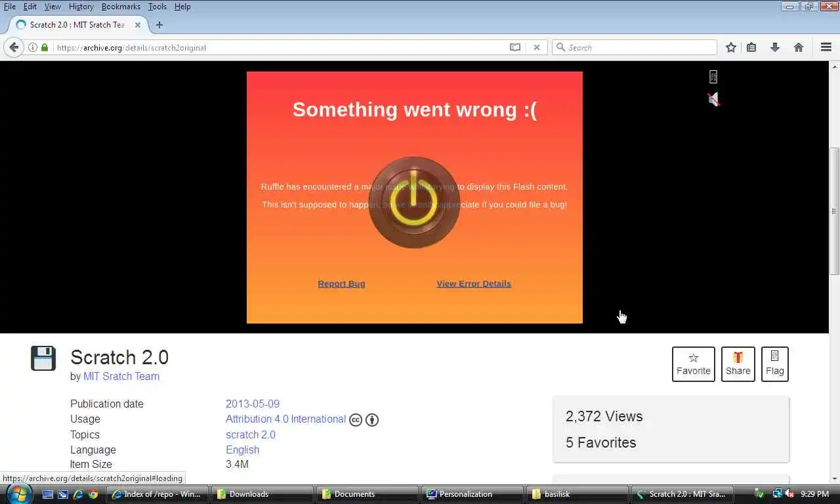
Task: Launch Internet Explorer from quick launch
Action: pyautogui.click(x=78, y=494)
